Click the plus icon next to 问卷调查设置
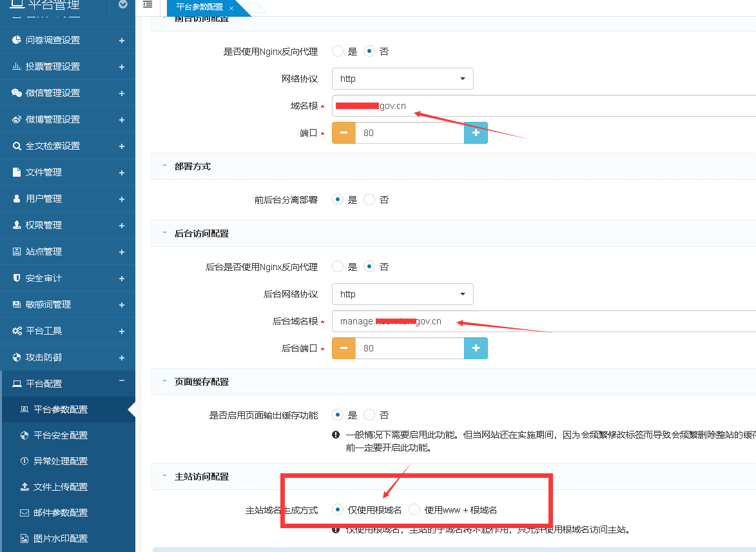 click(122, 40)
